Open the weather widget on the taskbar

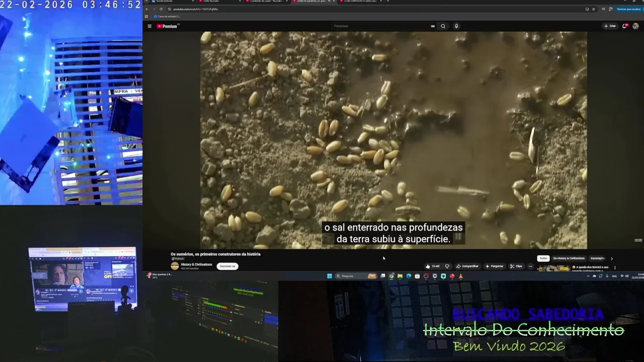click(x=159, y=276)
